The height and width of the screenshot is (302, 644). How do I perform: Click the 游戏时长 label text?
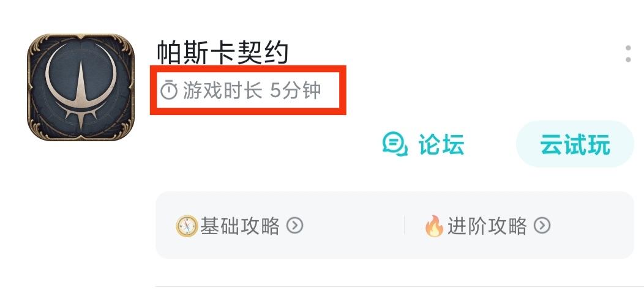point(222,90)
